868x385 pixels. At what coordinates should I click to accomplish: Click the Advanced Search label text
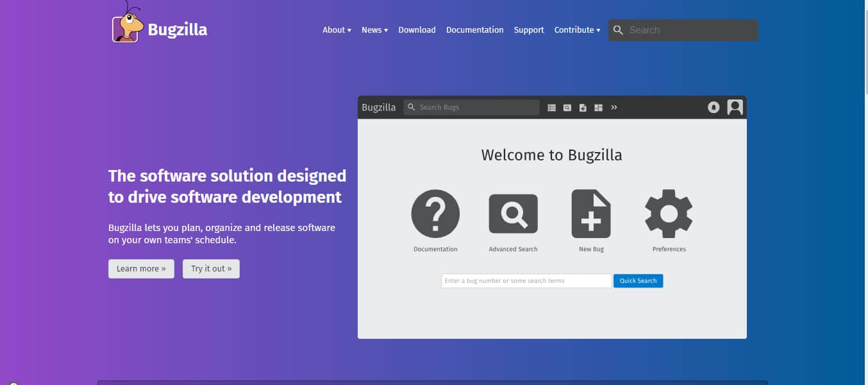point(513,249)
